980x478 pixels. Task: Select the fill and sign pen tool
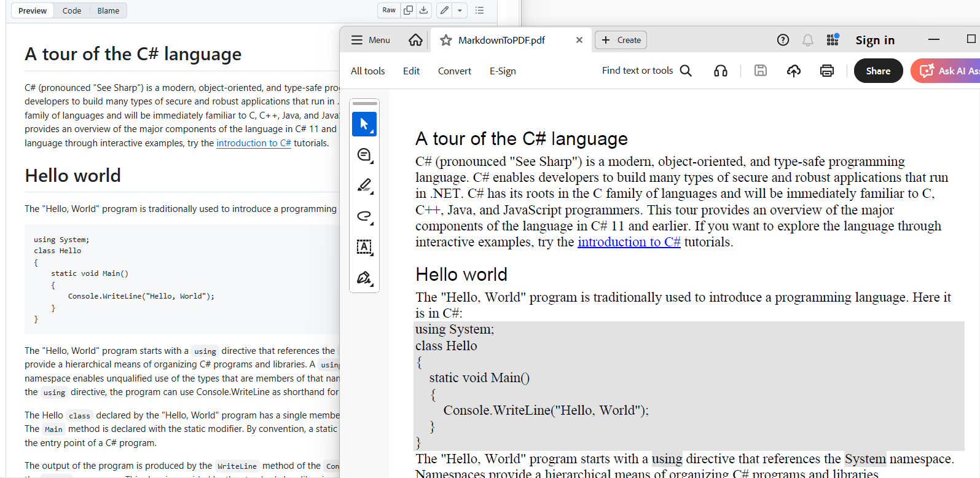point(364,278)
